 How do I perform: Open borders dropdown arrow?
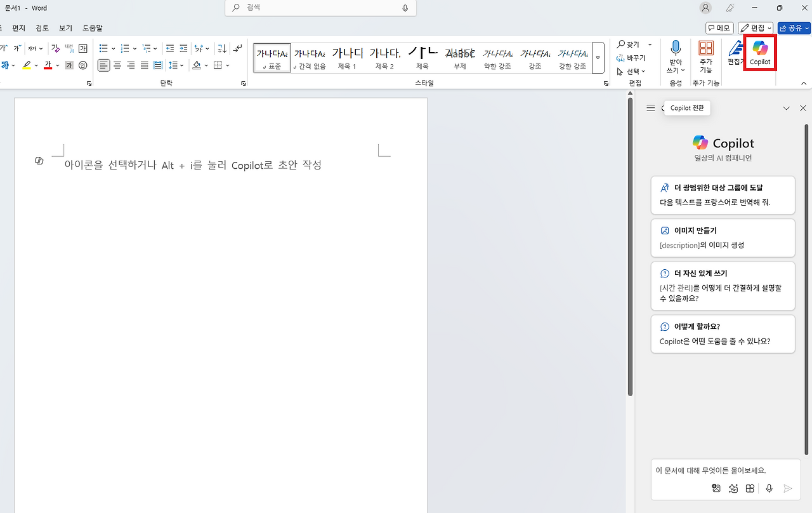click(227, 65)
